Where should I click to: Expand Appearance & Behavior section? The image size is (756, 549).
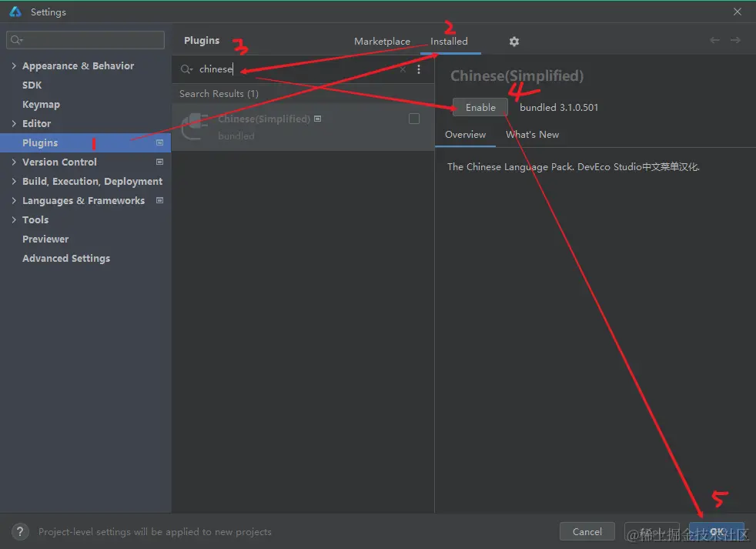(x=14, y=65)
